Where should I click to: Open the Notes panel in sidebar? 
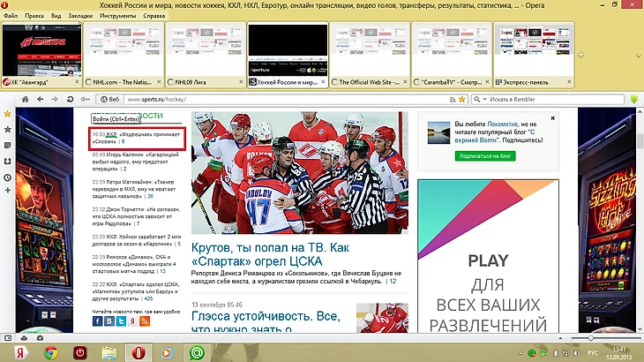pyautogui.click(x=8, y=146)
